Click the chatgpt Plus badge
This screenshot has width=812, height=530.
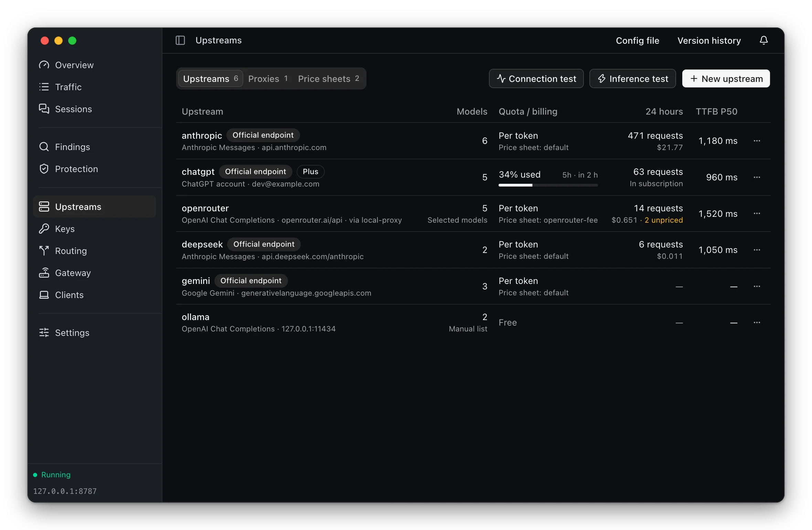[x=310, y=172]
